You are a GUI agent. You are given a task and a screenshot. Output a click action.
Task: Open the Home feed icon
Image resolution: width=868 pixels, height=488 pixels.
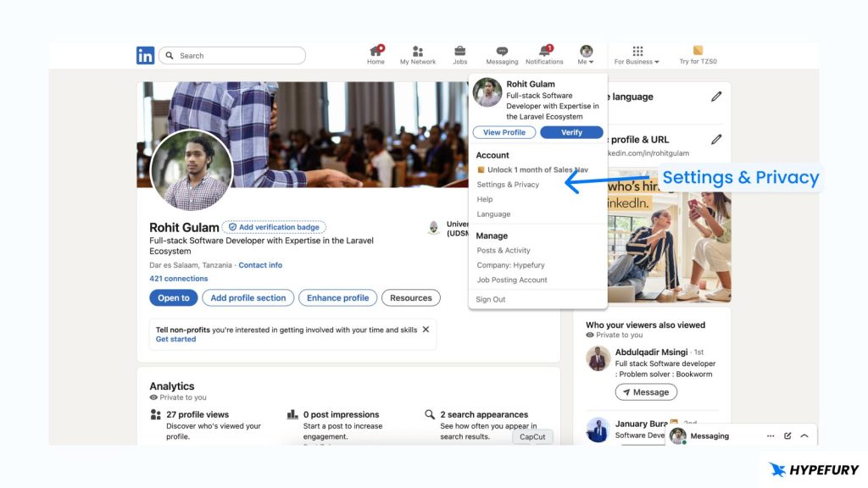[376, 51]
